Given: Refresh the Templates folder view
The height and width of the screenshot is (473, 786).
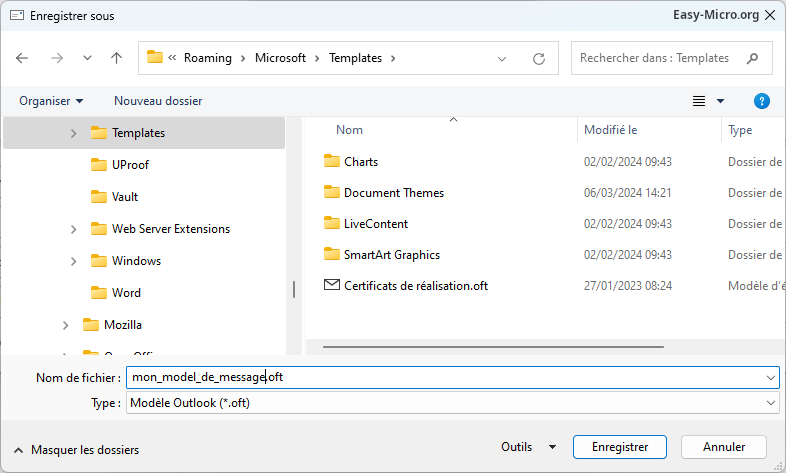Looking at the screenshot, I should [539, 59].
